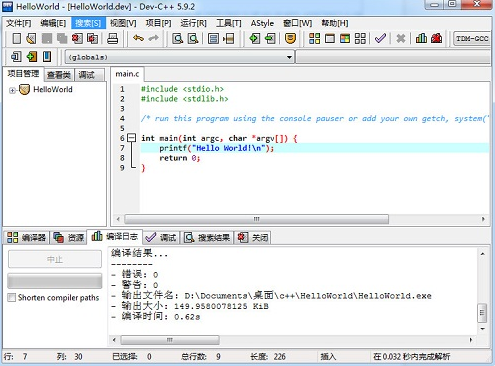Click the Print toolbar icon

(x=113, y=38)
